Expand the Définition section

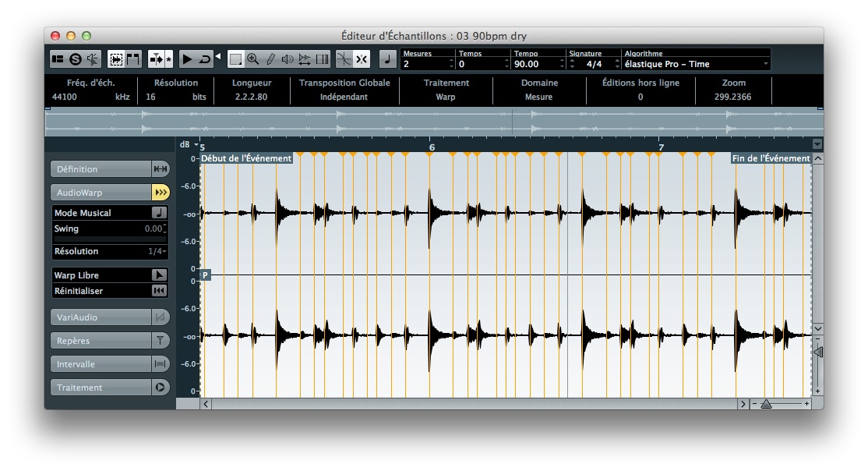[101, 169]
